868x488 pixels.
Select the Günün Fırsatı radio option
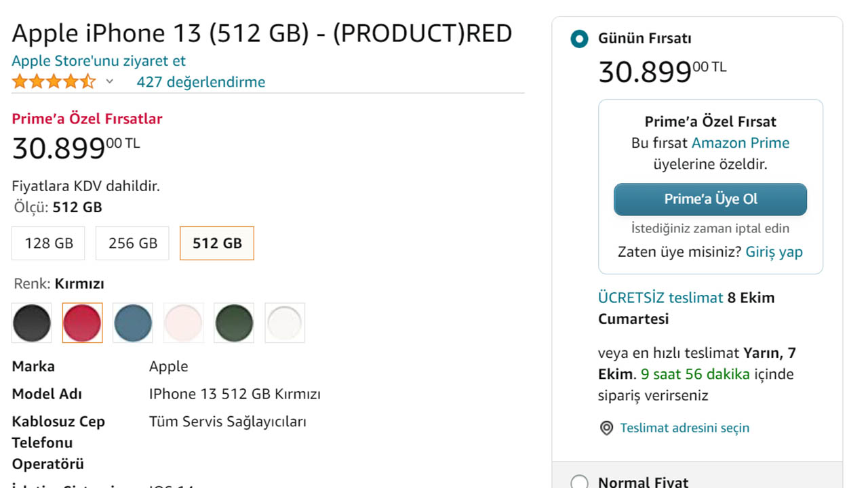579,39
